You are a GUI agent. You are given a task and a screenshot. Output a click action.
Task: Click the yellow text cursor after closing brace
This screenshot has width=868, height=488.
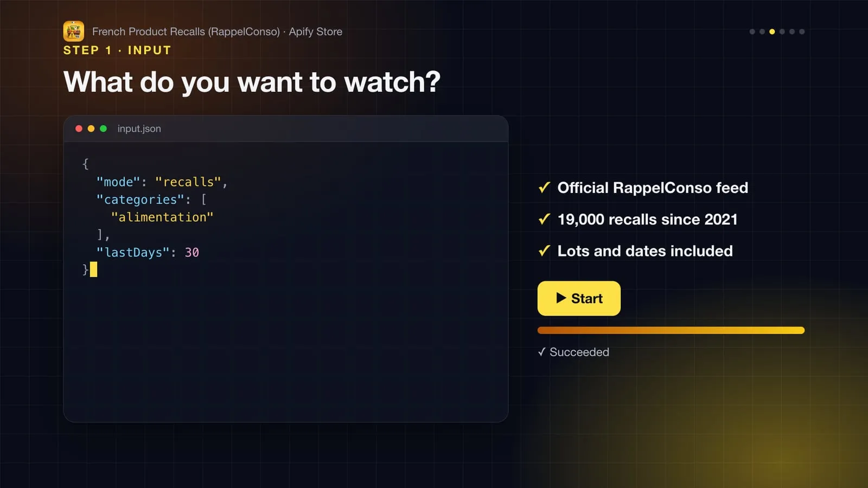pos(93,269)
